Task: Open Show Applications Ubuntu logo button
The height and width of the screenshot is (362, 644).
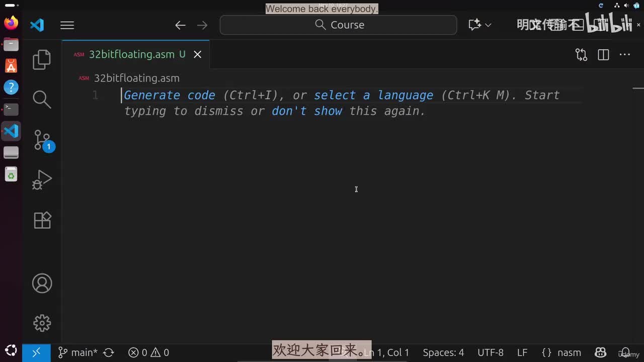Action: (x=11, y=350)
